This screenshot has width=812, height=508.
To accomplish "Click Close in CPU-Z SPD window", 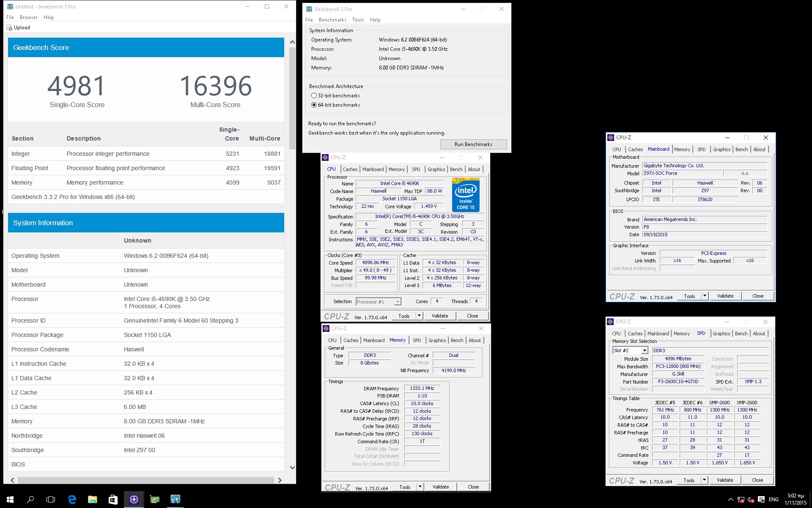I will (x=757, y=480).
